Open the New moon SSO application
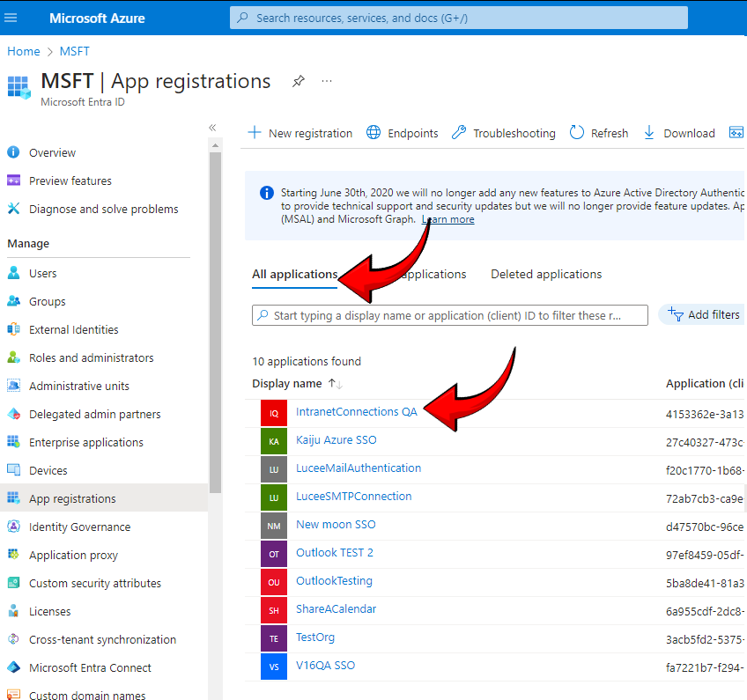The height and width of the screenshot is (700, 747). tap(336, 524)
